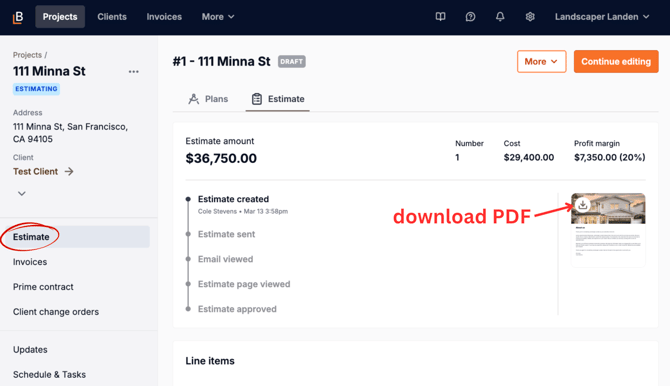Open Projects in top navigation
The height and width of the screenshot is (386, 670).
(x=60, y=17)
